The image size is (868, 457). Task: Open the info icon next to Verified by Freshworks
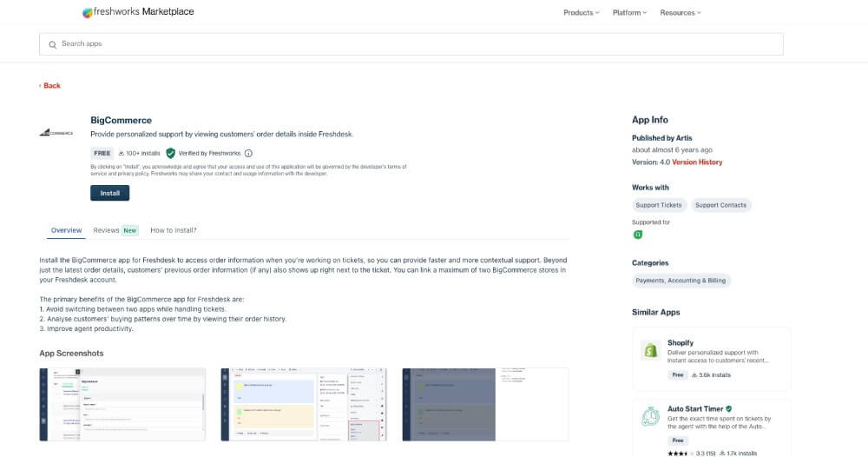pos(248,154)
